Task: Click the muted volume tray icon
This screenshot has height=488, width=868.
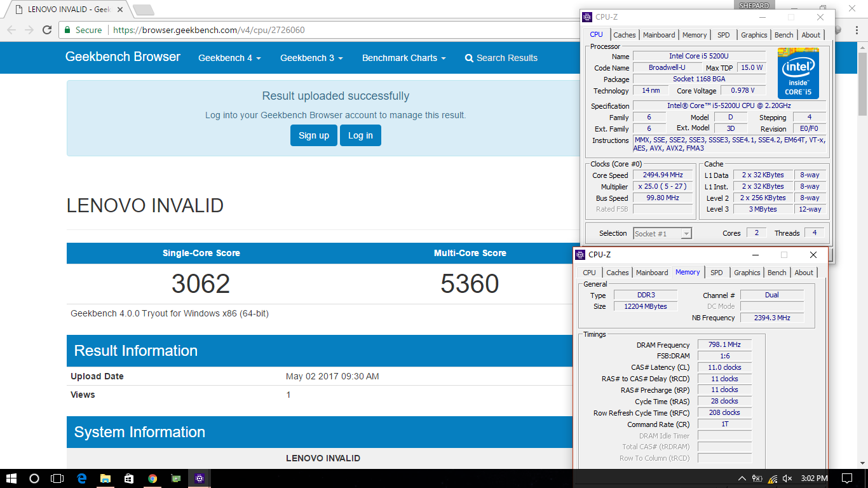Action: (787, 478)
